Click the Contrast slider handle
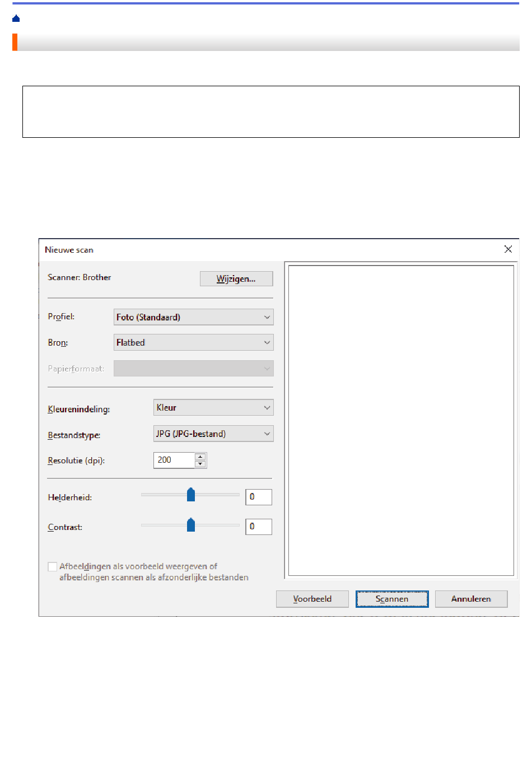Screen dimensions: 532x777 [191, 525]
